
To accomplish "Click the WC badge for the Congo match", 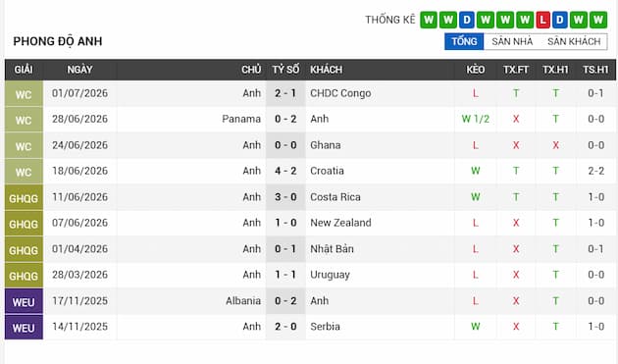I will click(24, 94).
